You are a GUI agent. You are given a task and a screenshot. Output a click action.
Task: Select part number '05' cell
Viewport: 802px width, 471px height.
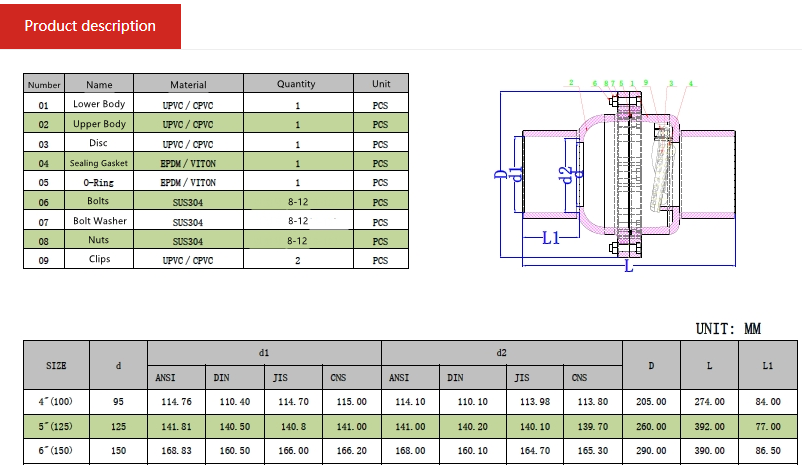(44, 182)
